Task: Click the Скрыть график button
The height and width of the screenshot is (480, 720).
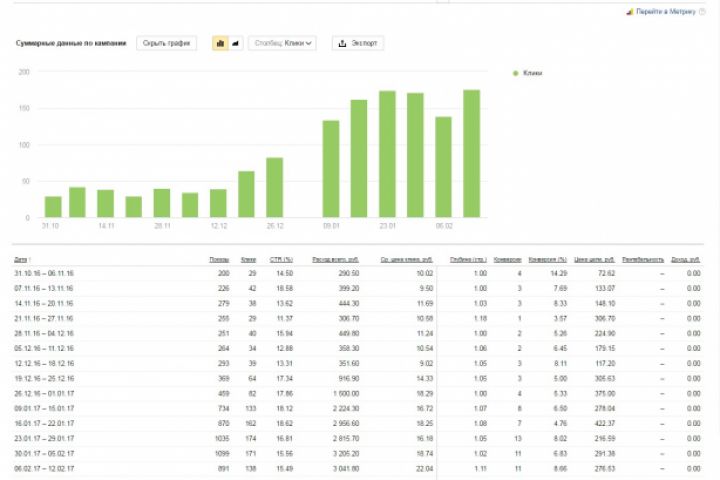Action: coord(166,43)
